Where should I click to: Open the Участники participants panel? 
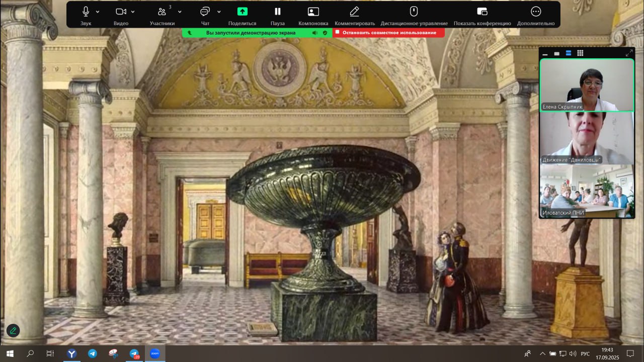162,12
